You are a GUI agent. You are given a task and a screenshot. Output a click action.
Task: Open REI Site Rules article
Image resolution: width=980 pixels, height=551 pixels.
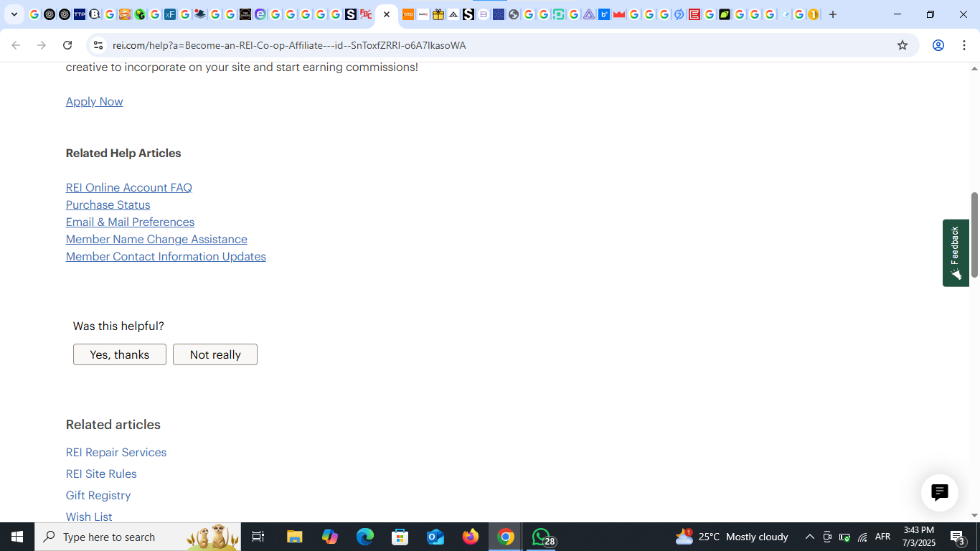[x=101, y=474]
